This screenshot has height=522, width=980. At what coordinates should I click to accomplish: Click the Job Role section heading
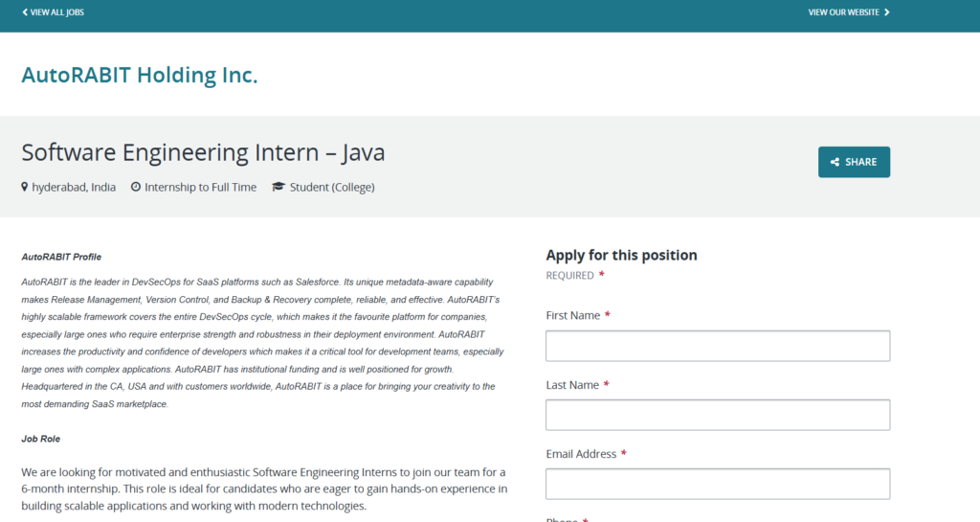pos(41,438)
